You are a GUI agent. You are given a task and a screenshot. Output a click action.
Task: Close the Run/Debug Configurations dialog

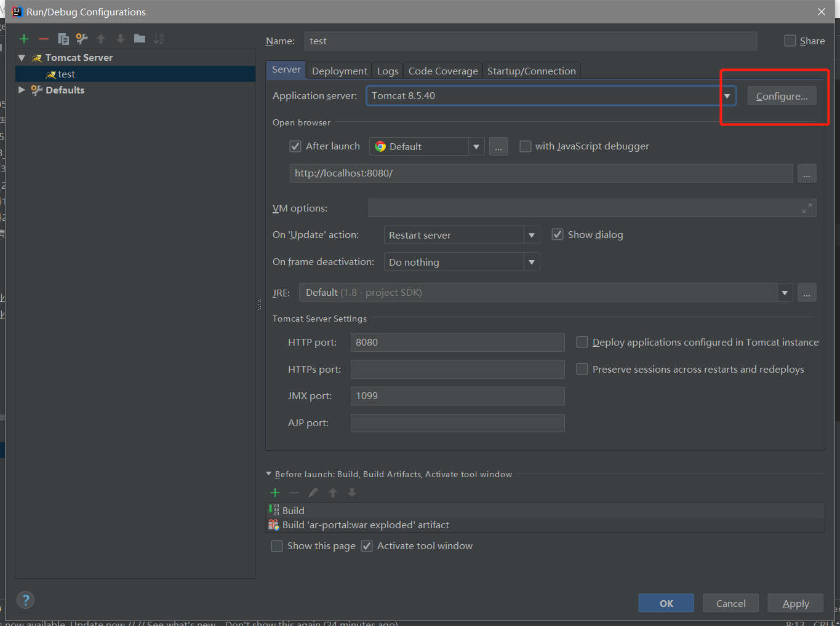[x=822, y=12]
